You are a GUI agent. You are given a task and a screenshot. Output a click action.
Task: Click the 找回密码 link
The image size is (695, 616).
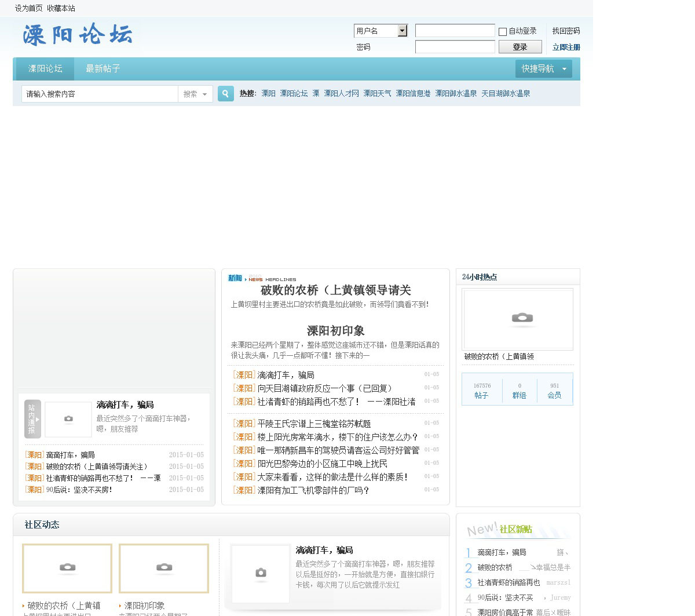pos(566,31)
